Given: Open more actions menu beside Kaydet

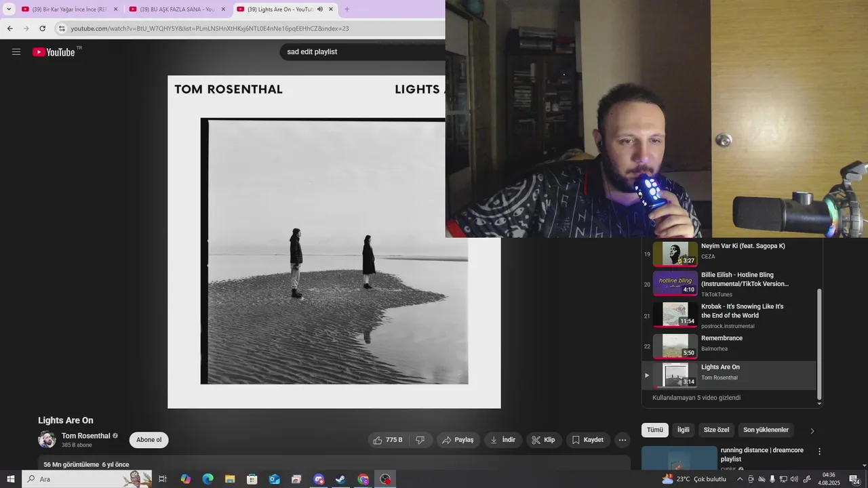Looking at the screenshot, I should 623,440.
